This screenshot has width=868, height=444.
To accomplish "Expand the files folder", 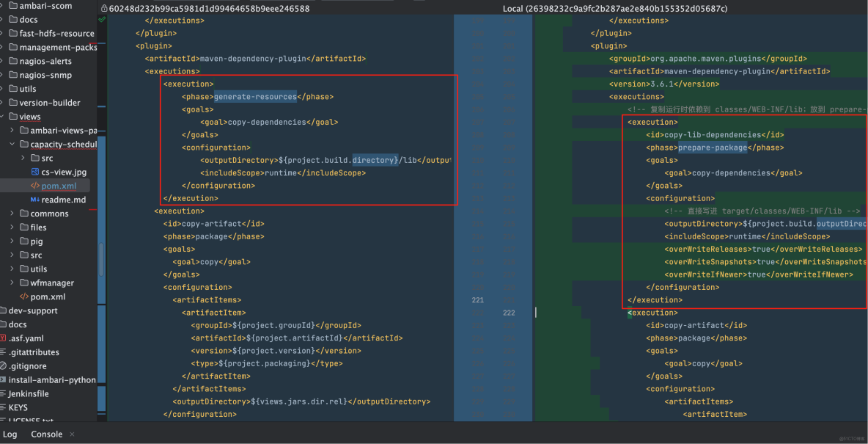I will (x=12, y=228).
